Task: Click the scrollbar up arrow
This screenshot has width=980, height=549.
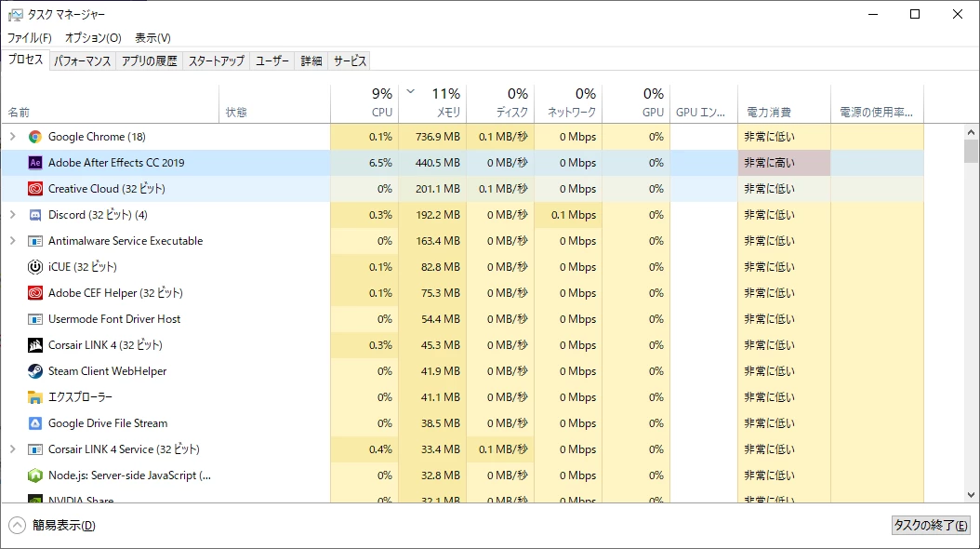Action: [971, 132]
